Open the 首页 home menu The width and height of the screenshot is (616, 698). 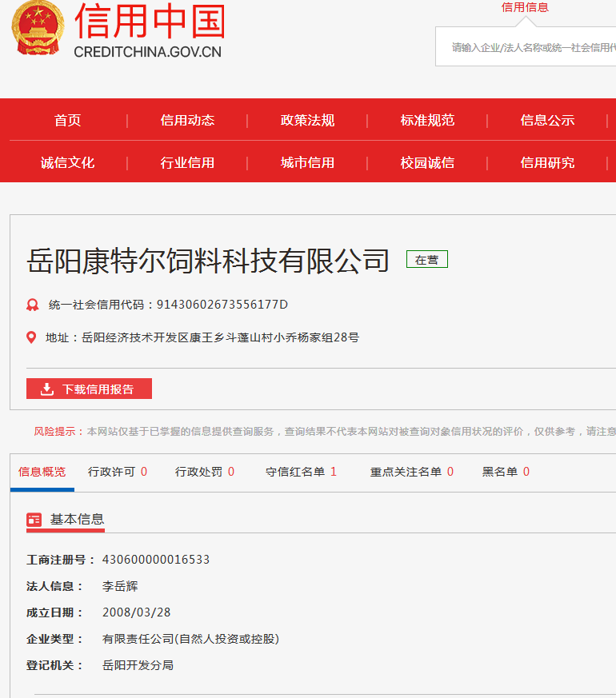pos(67,120)
